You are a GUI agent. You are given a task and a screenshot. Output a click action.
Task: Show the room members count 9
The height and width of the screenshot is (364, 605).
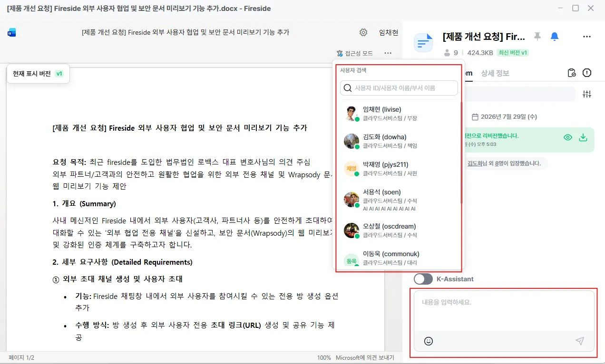pyautogui.click(x=451, y=53)
